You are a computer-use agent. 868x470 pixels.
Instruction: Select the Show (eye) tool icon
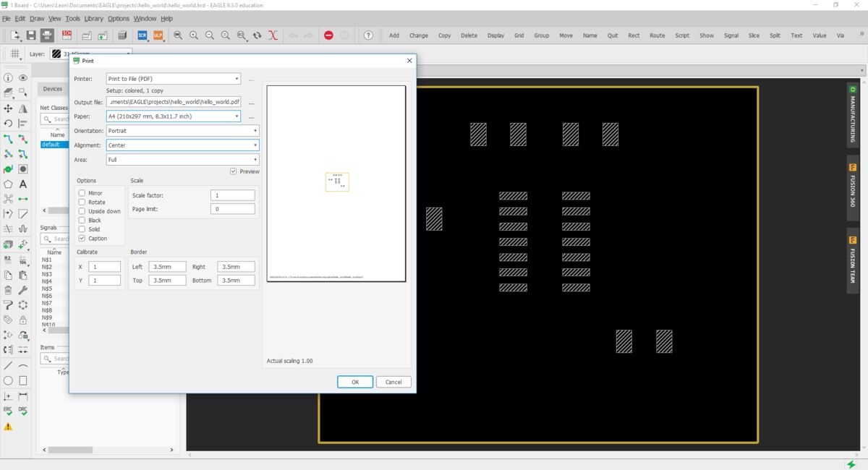[x=23, y=77]
